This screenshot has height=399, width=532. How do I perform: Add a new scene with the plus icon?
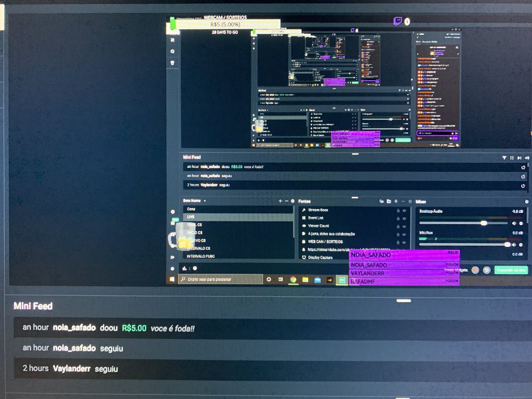click(280, 201)
